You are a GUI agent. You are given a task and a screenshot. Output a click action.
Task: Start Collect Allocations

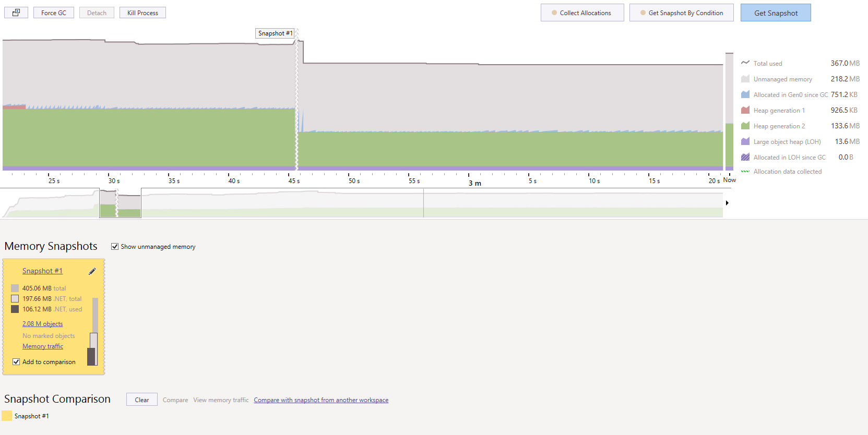pos(582,13)
